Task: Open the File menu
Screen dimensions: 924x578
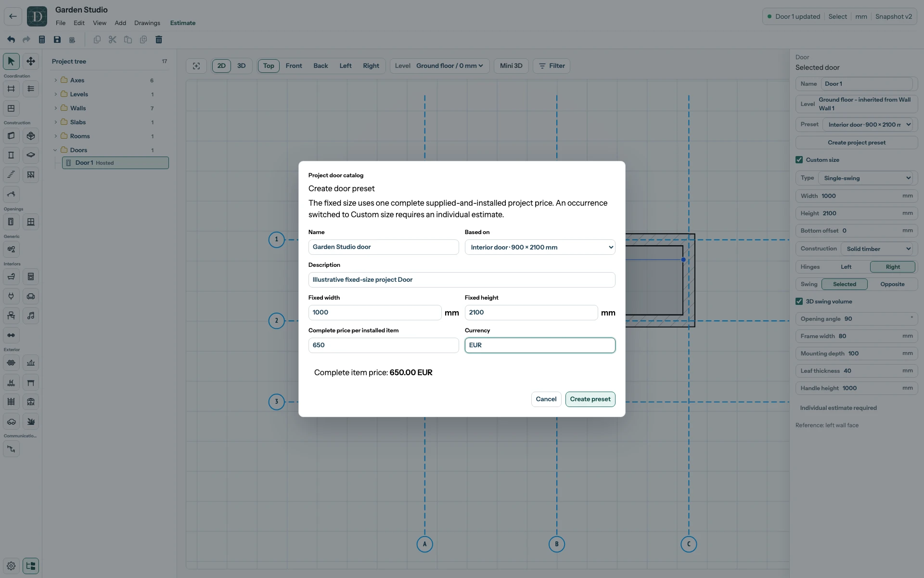Action: [x=61, y=23]
